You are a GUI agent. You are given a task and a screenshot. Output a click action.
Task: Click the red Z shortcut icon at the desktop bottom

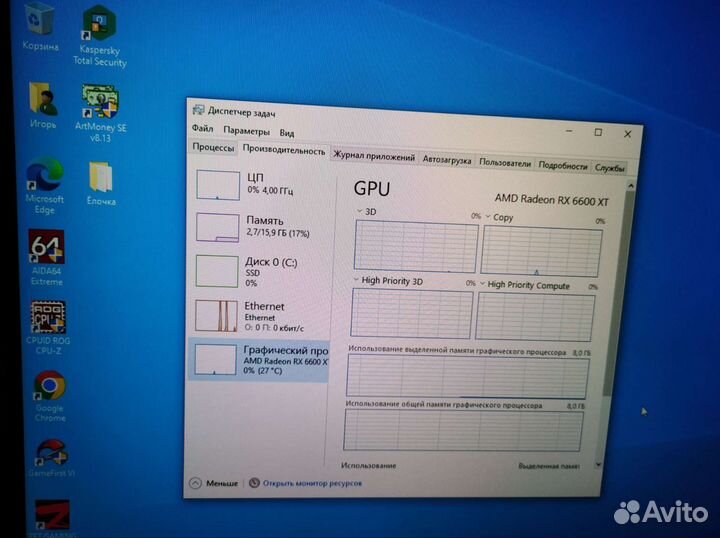point(52,515)
